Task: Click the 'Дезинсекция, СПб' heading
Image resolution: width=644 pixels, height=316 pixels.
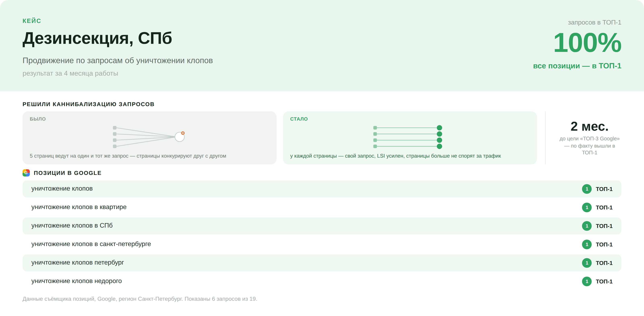Action: [x=97, y=38]
